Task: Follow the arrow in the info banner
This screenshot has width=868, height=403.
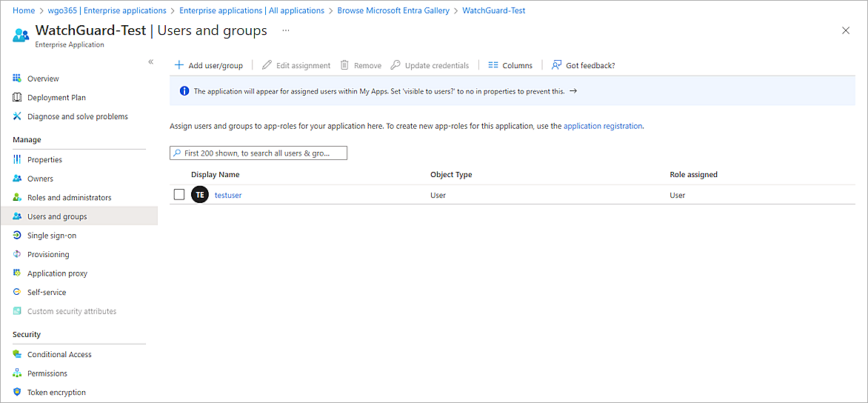Action: [573, 91]
